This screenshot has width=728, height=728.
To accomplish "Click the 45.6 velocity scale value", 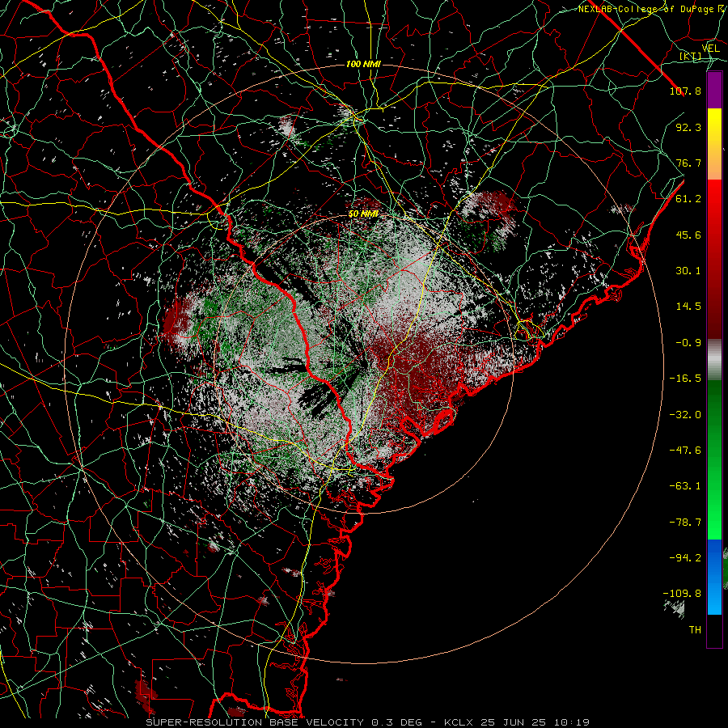I will 688,235.
